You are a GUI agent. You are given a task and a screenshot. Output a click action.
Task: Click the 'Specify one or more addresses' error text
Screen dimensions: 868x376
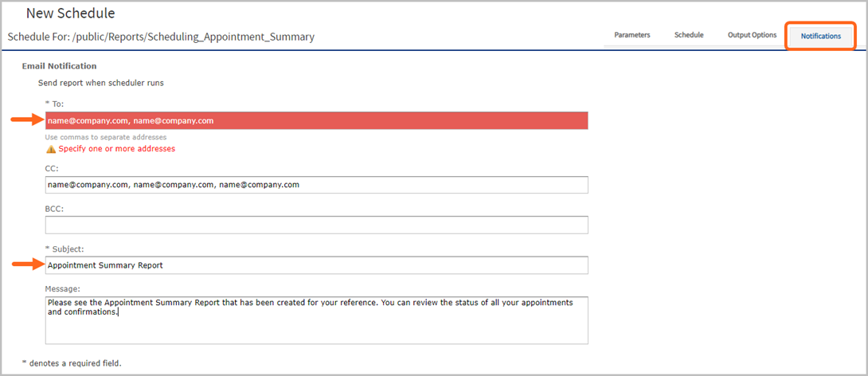tap(117, 149)
